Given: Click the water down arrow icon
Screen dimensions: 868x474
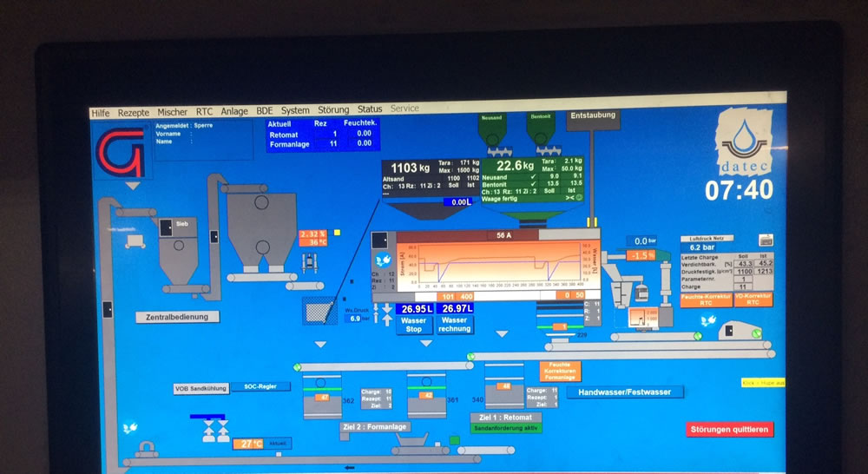Looking at the screenshot, I should (x=387, y=310).
